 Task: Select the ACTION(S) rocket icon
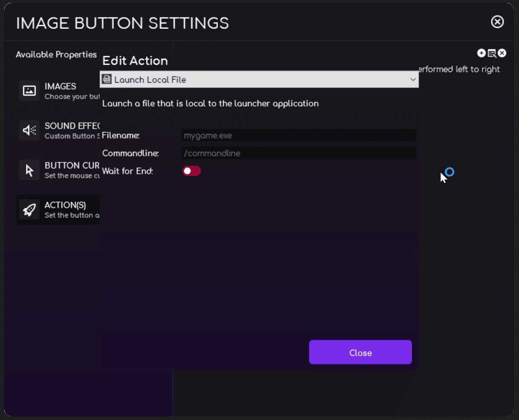pyautogui.click(x=29, y=209)
